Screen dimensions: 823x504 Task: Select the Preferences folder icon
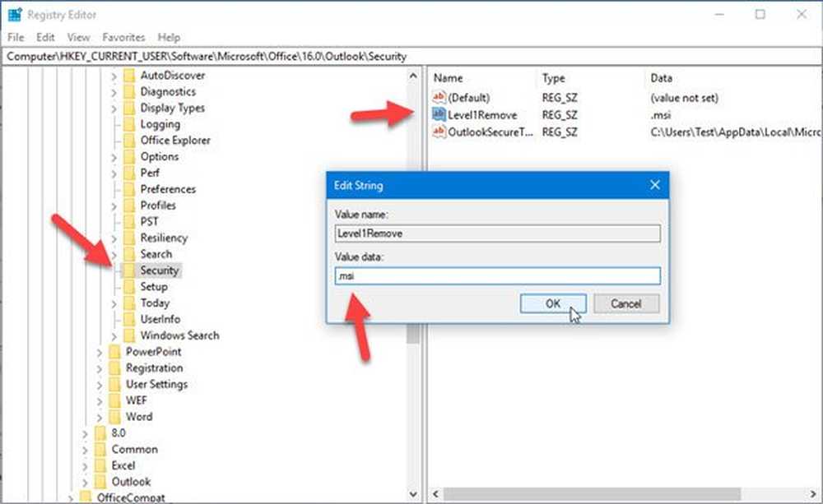[x=129, y=189]
